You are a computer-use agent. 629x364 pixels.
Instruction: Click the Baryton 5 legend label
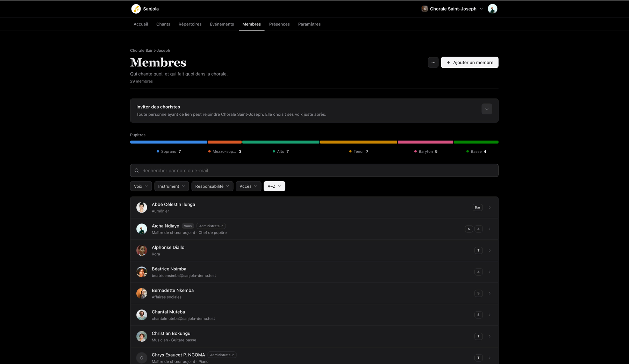coord(426,152)
